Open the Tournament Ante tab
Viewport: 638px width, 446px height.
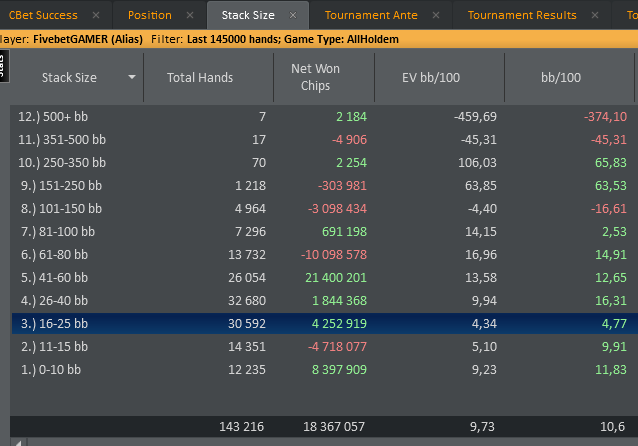coord(373,16)
